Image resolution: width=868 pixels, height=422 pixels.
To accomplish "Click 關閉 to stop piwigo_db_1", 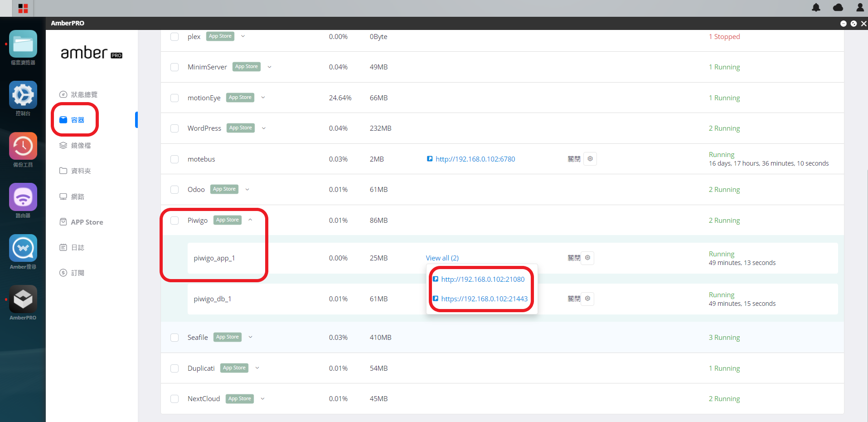I will tap(574, 299).
